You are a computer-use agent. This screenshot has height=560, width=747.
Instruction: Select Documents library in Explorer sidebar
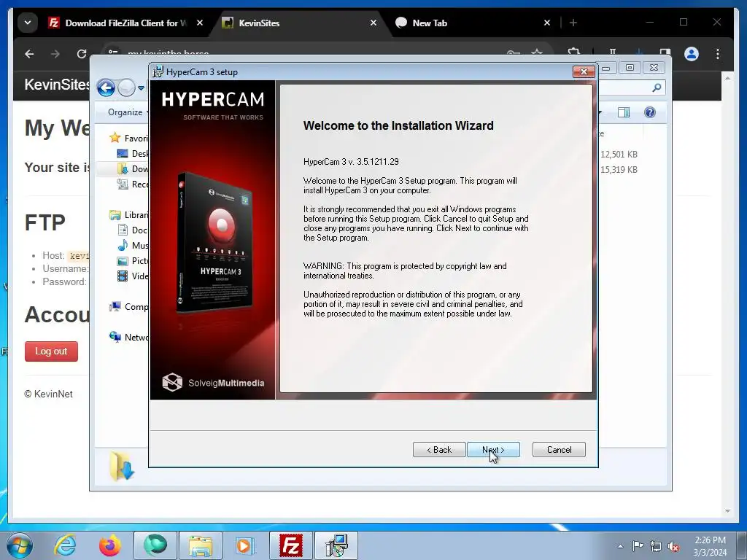pyautogui.click(x=133, y=230)
